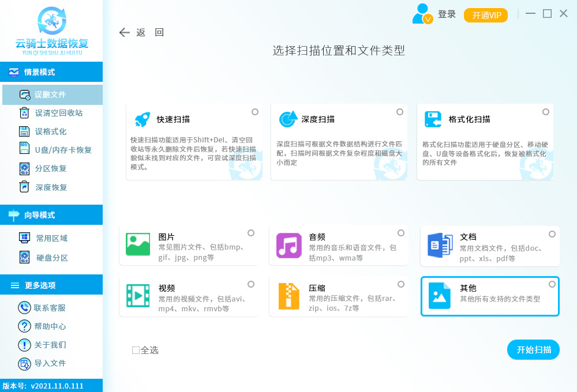Go back using the 返回 arrow

click(125, 32)
